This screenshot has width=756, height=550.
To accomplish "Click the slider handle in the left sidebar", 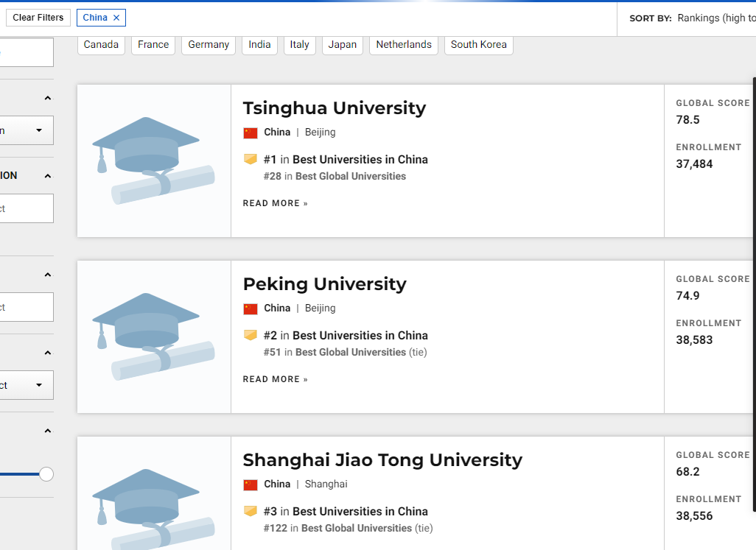I will click(47, 474).
